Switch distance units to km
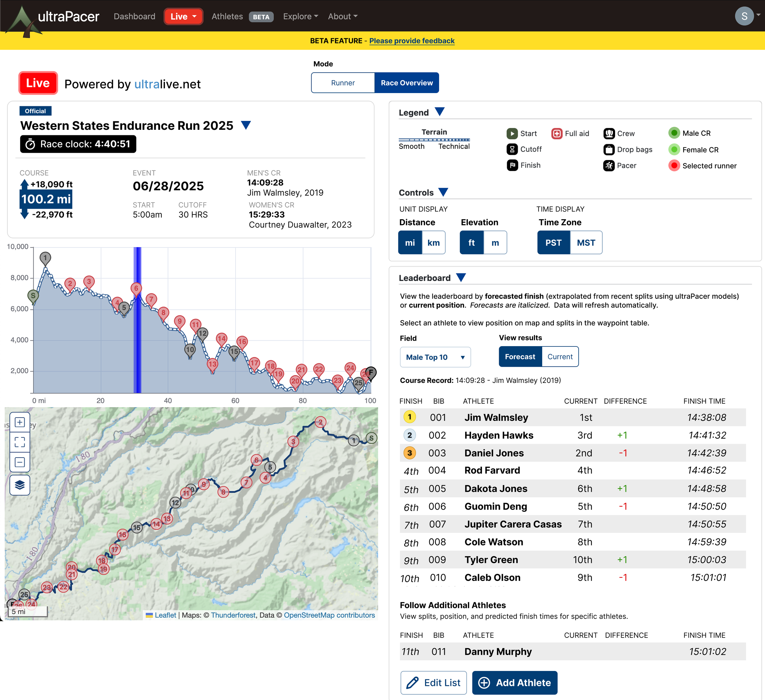This screenshot has width=765, height=700. tap(433, 243)
